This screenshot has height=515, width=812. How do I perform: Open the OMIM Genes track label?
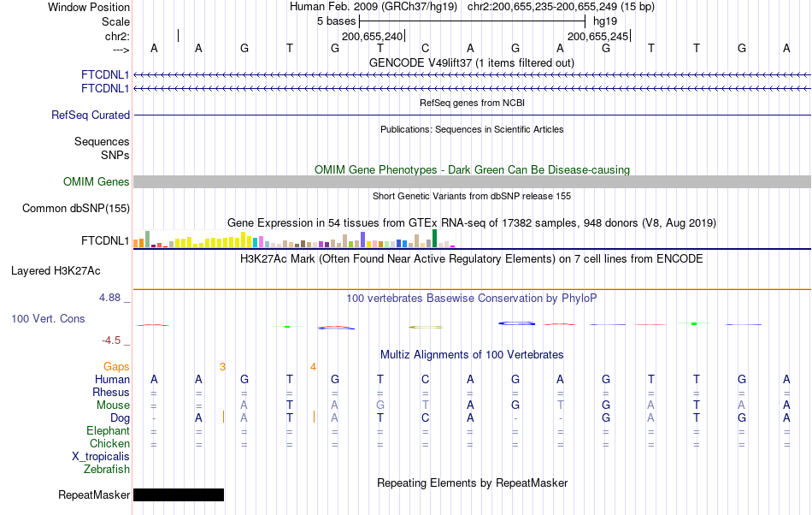pyautogui.click(x=96, y=182)
